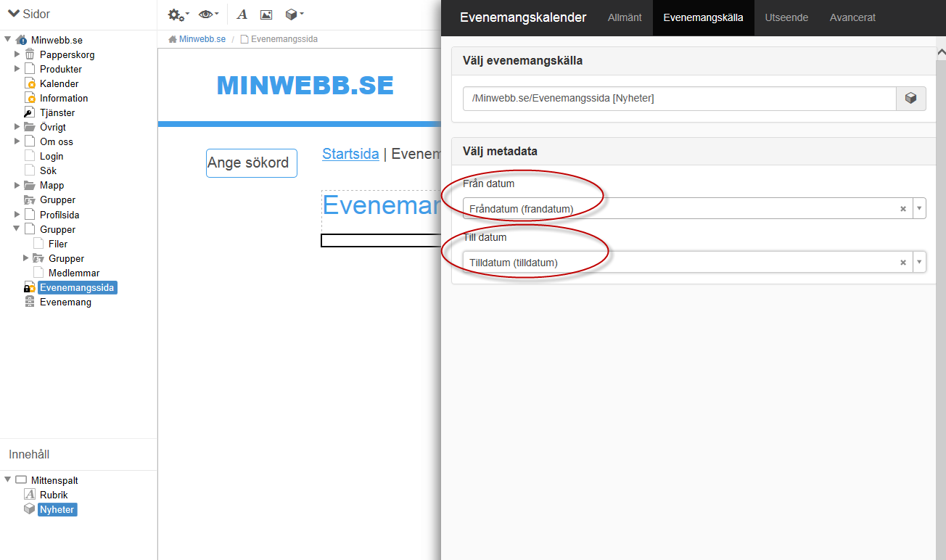Viewport: 946px width, 560px height.
Task: Switch to the Allmänt tab
Action: tap(625, 17)
